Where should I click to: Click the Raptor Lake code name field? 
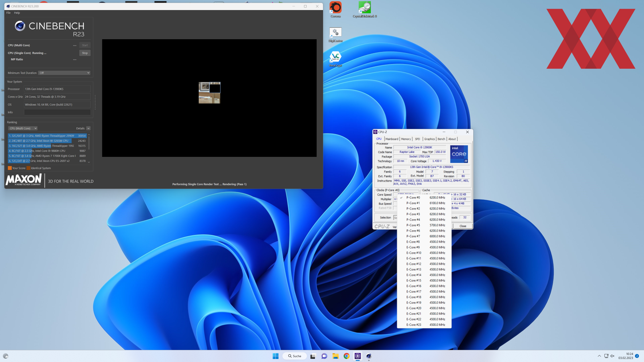point(407,152)
